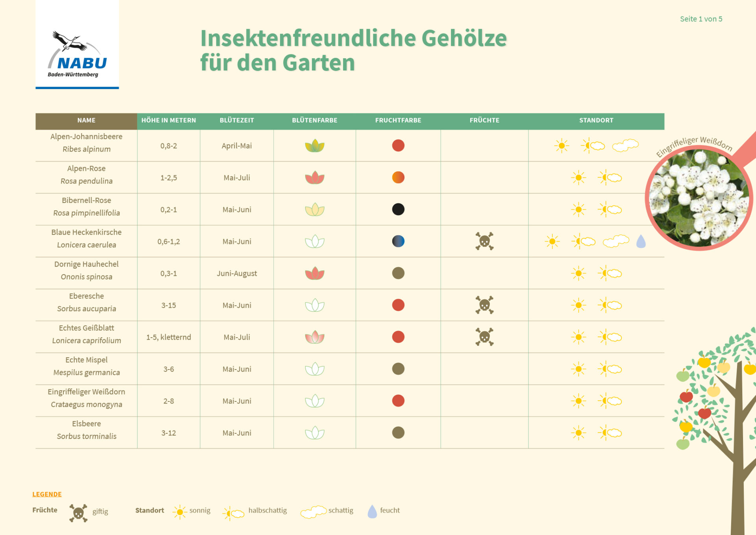756x535 pixels.
Task: Click the NAME column header
Action: pyautogui.click(x=86, y=121)
